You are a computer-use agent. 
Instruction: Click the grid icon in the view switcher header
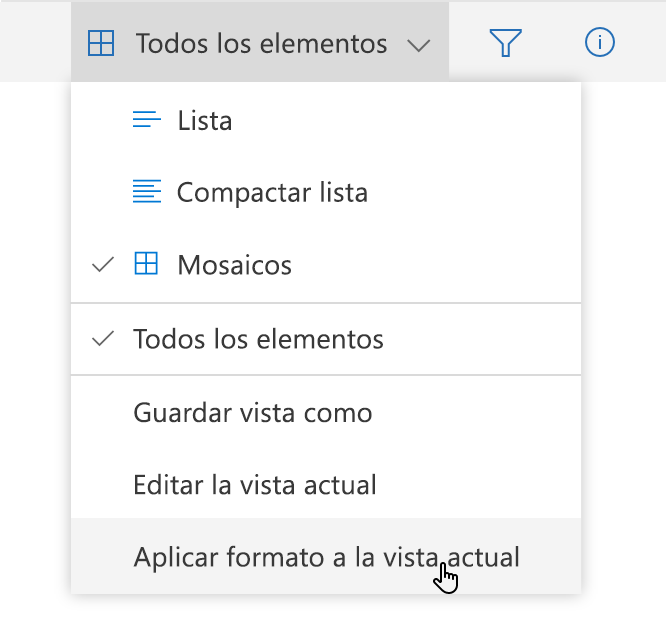(x=101, y=44)
